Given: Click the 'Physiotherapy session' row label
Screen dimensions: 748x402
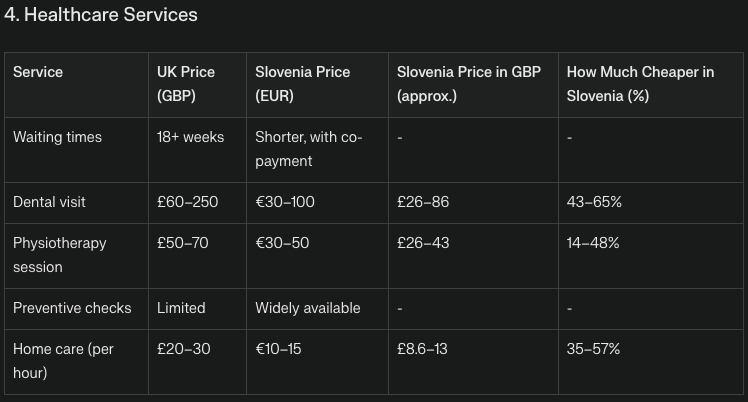Looking at the screenshot, I should tap(59, 255).
